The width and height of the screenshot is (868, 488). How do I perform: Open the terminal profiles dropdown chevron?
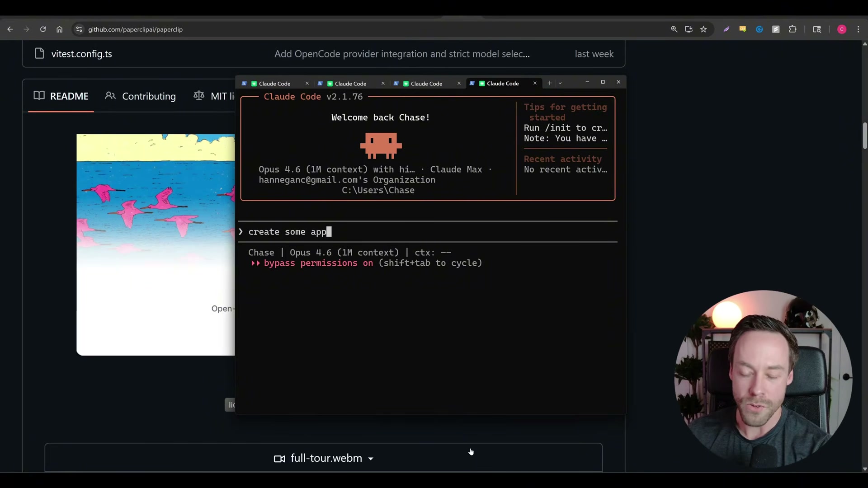tap(560, 83)
